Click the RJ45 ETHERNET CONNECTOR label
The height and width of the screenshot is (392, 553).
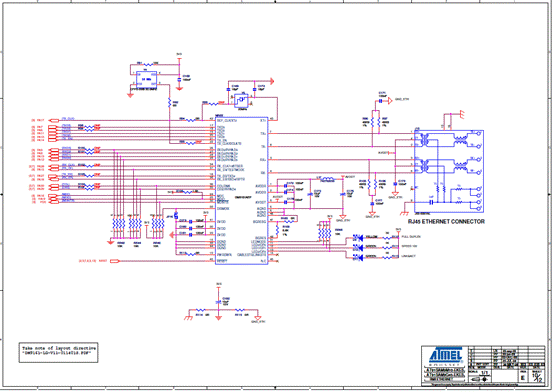point(446,222)
